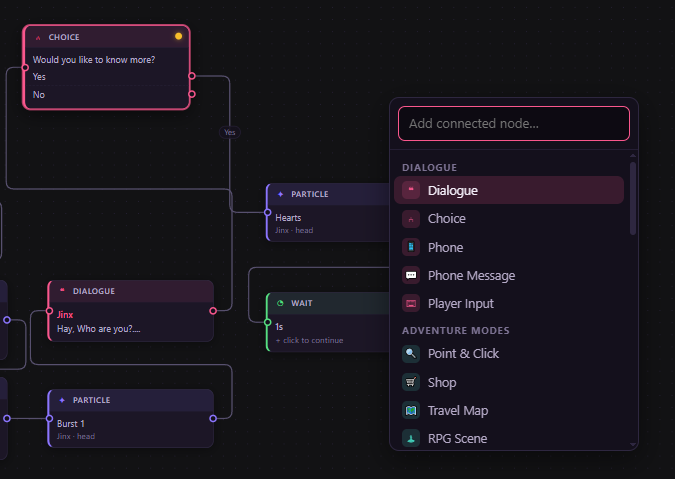Click the No option output port
Image resolution: width=675 pixels, height=479 pixels.
pyautogui.click(x=192, y=94)
